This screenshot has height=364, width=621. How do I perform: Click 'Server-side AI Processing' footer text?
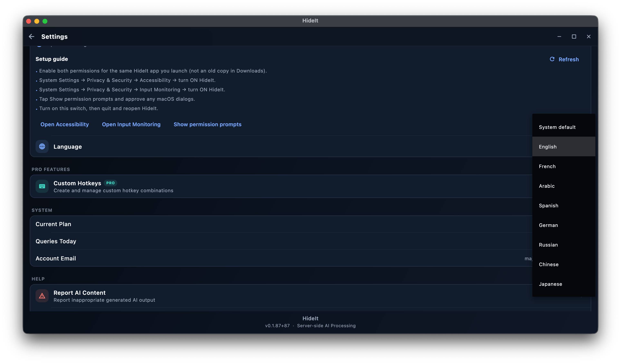(x=326, y=326)
